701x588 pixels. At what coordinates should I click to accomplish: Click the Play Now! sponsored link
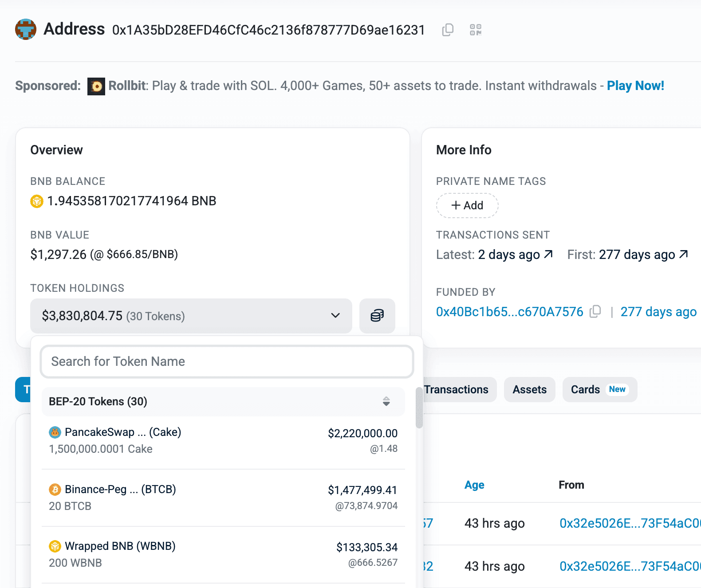click(635, 86)
